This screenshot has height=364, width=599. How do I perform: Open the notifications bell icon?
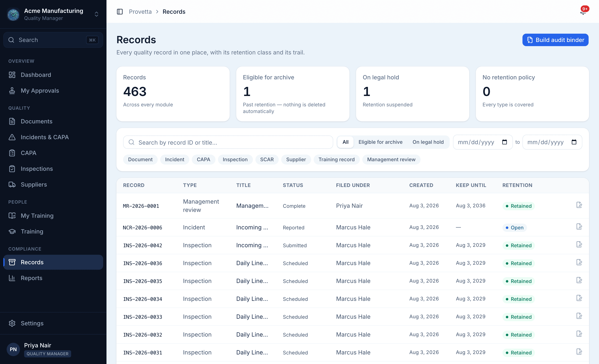[x=583, y=12]
